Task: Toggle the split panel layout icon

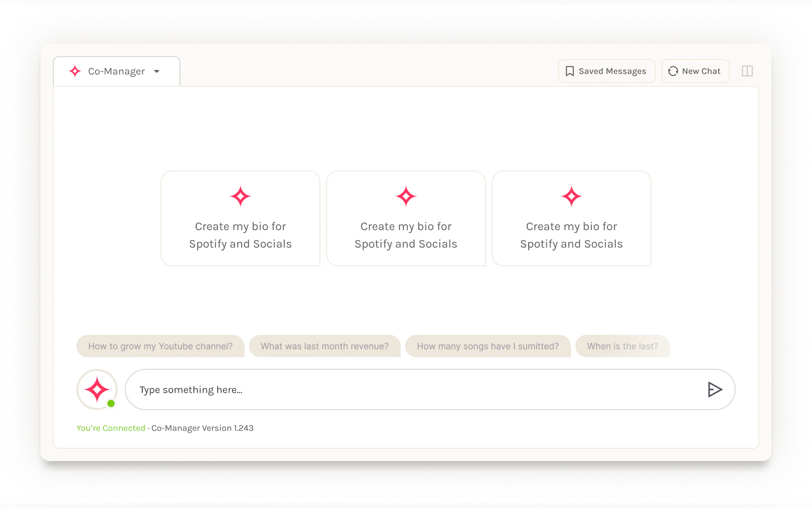Action: (x=747, y=71)
